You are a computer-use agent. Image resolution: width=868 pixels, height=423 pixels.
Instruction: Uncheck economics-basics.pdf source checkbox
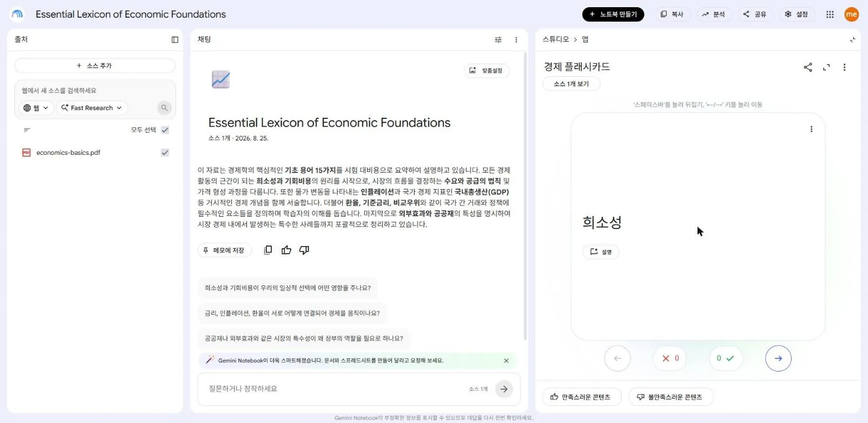coord(165,153)
